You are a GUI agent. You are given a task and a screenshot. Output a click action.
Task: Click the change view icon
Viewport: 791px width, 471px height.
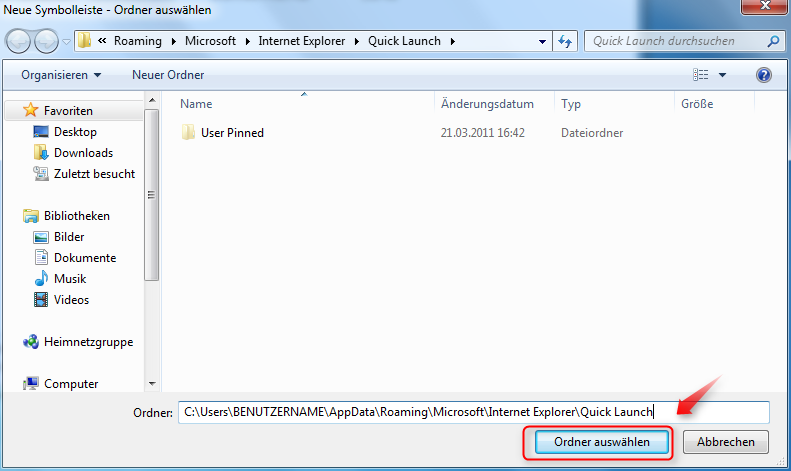click(x=700, y=75)
